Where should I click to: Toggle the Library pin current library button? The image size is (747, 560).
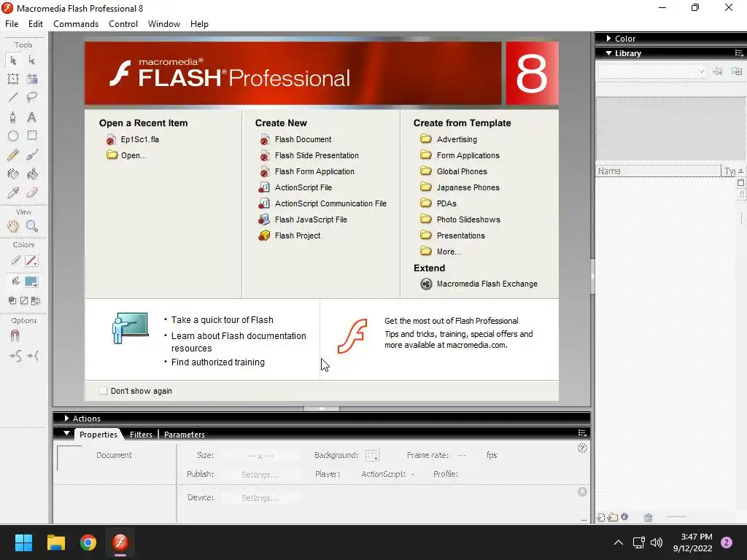point(717,71)
